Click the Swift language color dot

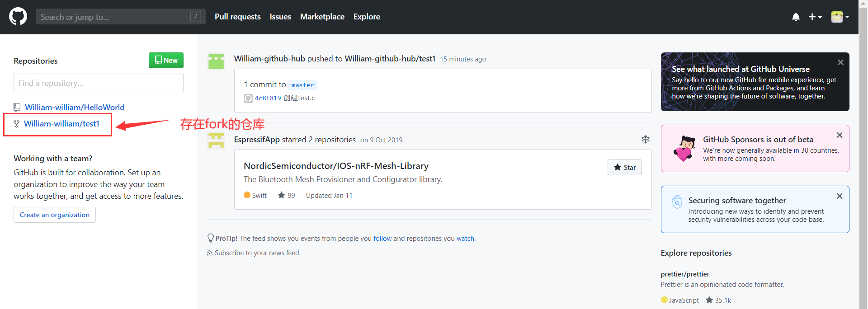click(247, 195)
